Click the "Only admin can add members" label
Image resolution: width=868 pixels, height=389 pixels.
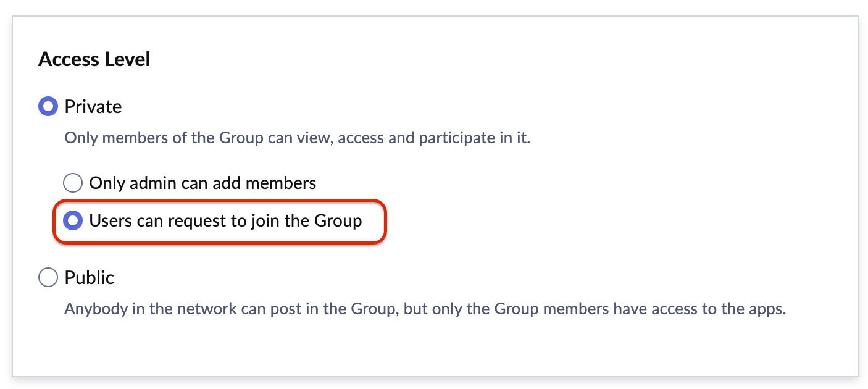[202, 183]
